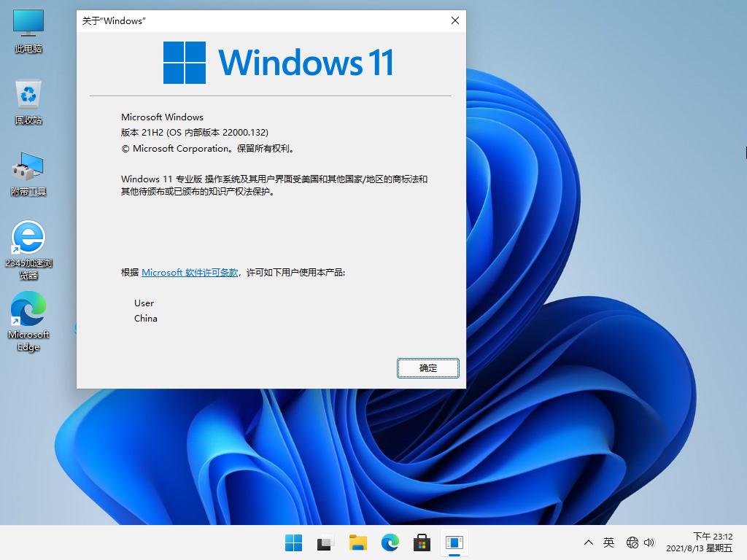
Task: Launch Edge from the taskbar
Action: tap(390, 542)
